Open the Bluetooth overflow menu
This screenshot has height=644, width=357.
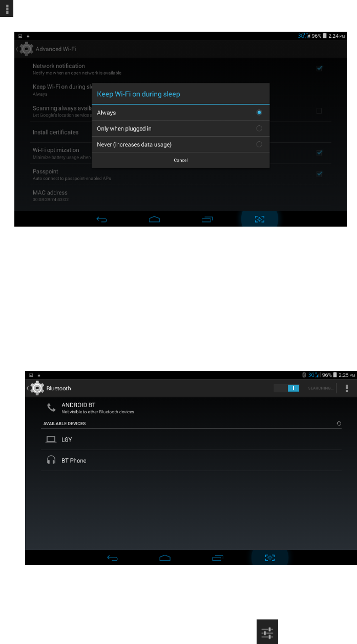click(x=347, y=388)
